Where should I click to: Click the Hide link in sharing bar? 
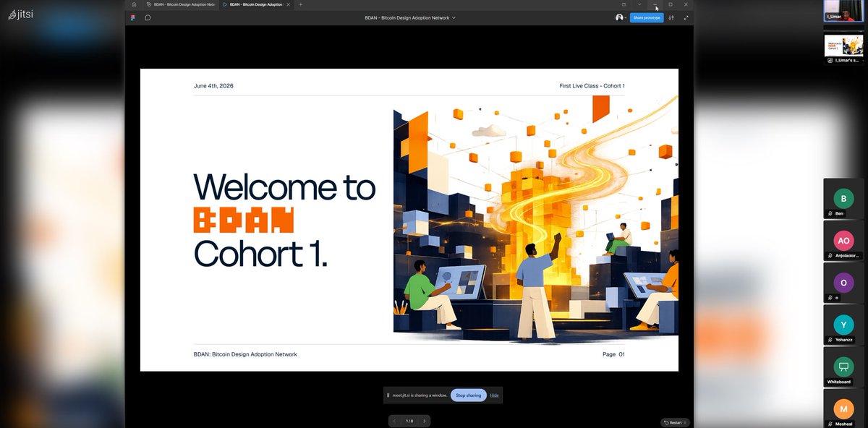click(494, 395)
